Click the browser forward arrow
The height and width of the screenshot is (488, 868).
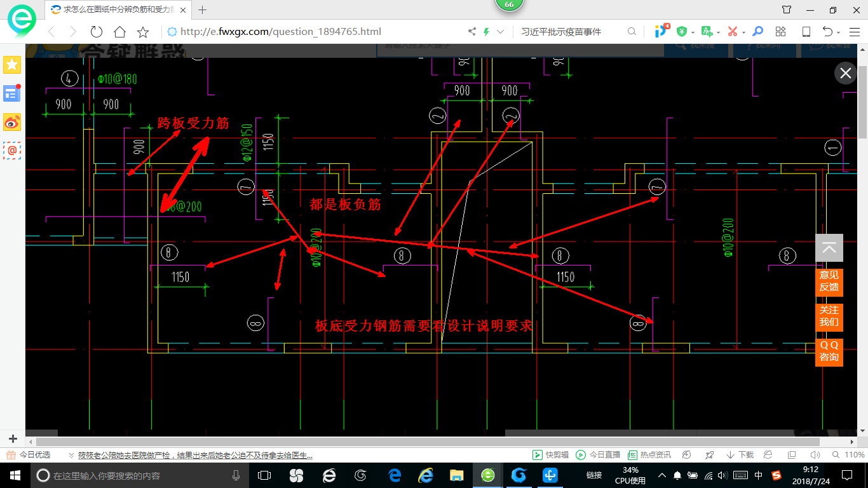point(73,32)
